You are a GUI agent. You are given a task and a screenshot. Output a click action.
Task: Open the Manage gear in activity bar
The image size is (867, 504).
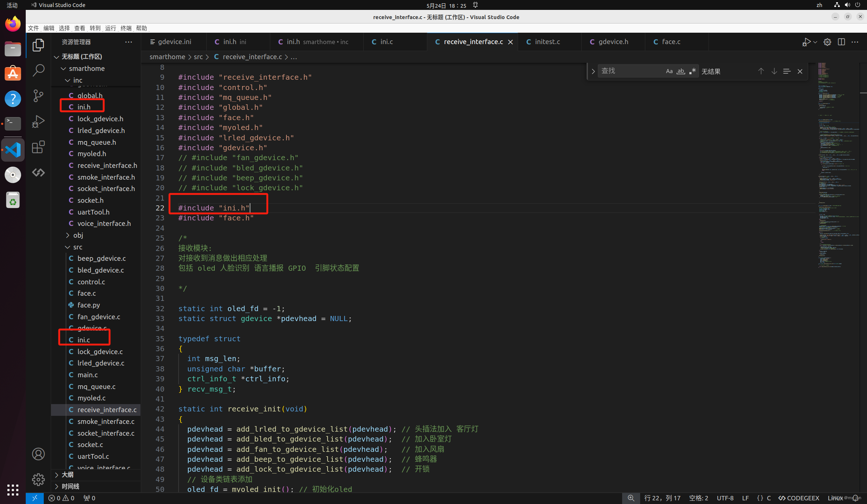38,479
